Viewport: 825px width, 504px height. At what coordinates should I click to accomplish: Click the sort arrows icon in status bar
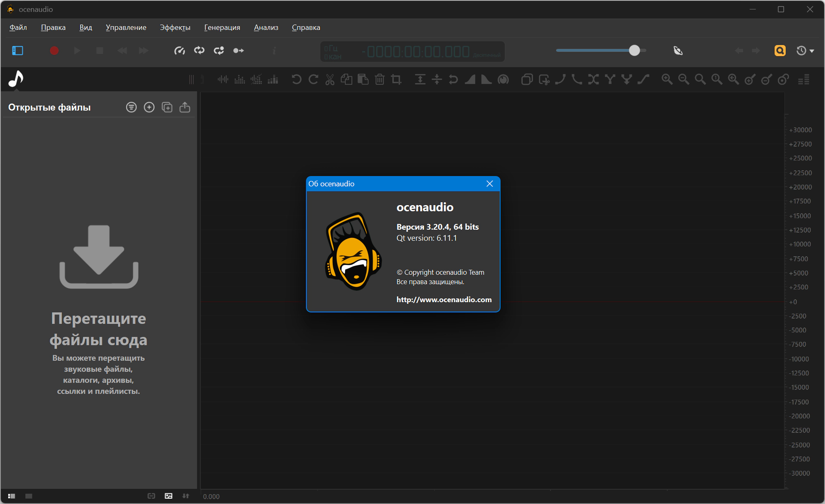coord(186,496)
